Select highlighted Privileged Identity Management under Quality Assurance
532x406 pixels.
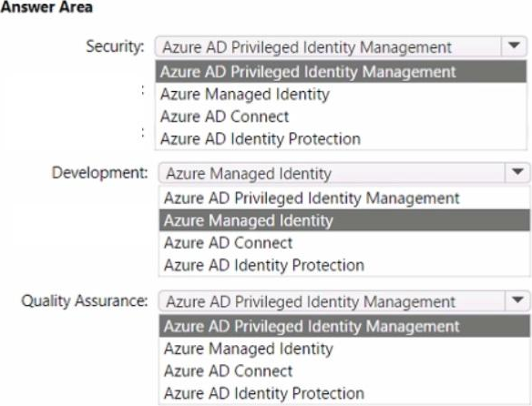(344, 326)
